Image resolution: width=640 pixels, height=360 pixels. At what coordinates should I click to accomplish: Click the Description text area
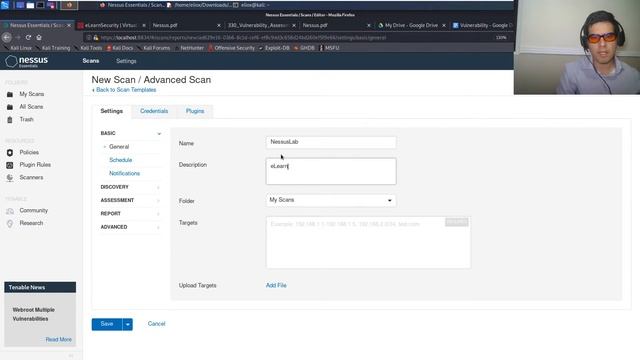click(x=331, y=171)
